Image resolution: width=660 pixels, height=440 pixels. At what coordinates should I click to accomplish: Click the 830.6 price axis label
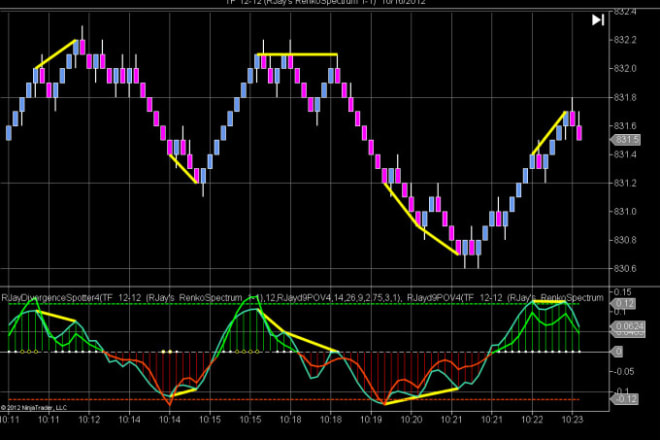[625, 268]
